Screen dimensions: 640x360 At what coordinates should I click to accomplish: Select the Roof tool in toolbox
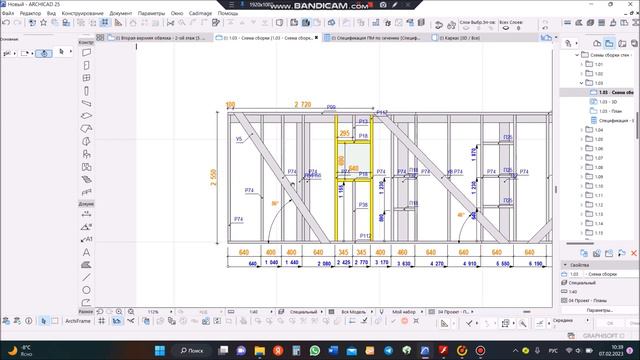(x=86, y=129)
